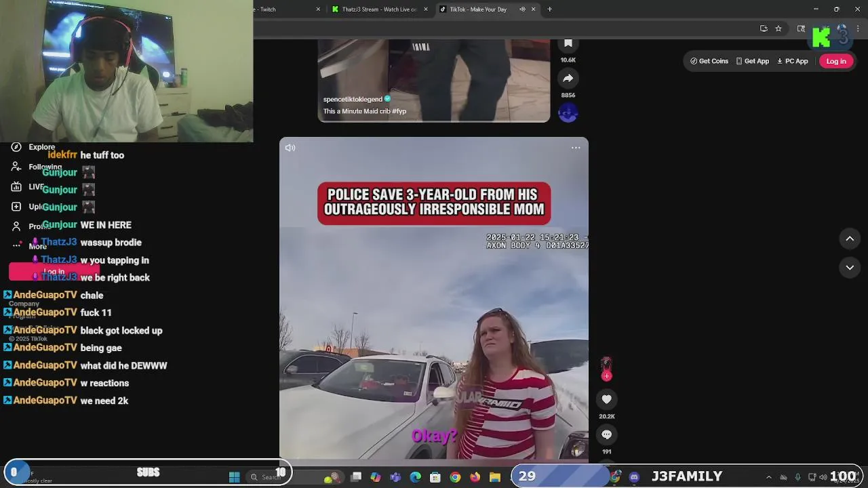
Task: Open Firefox from the taskbar
Action: [475, 477]
